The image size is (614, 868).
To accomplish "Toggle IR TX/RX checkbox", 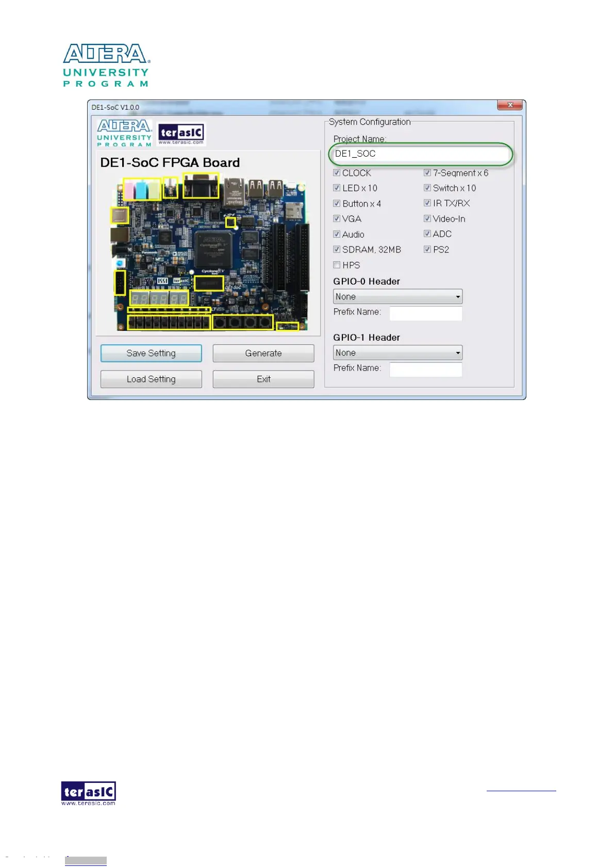I will coord(427,203).
